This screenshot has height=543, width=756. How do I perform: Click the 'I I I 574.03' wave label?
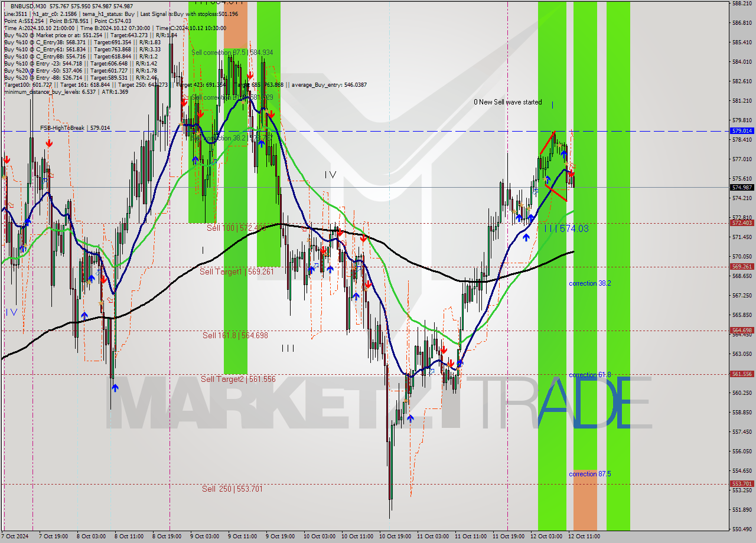point(566,228)
